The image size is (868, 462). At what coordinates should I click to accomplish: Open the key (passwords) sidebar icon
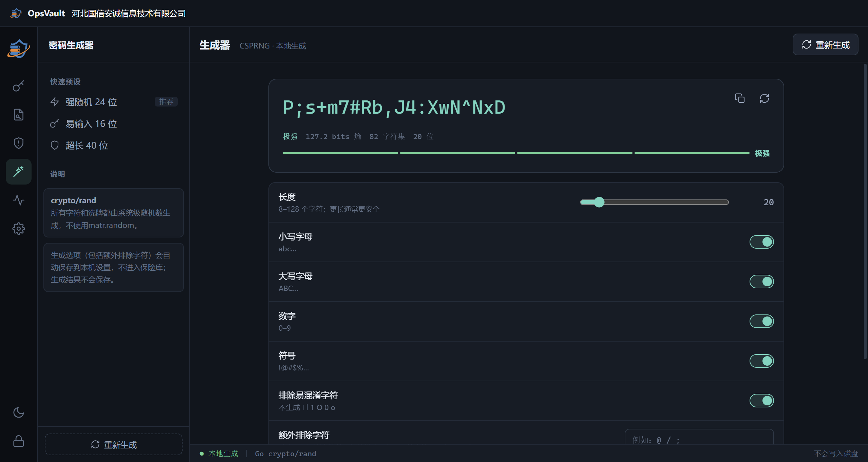click(19, 86)
